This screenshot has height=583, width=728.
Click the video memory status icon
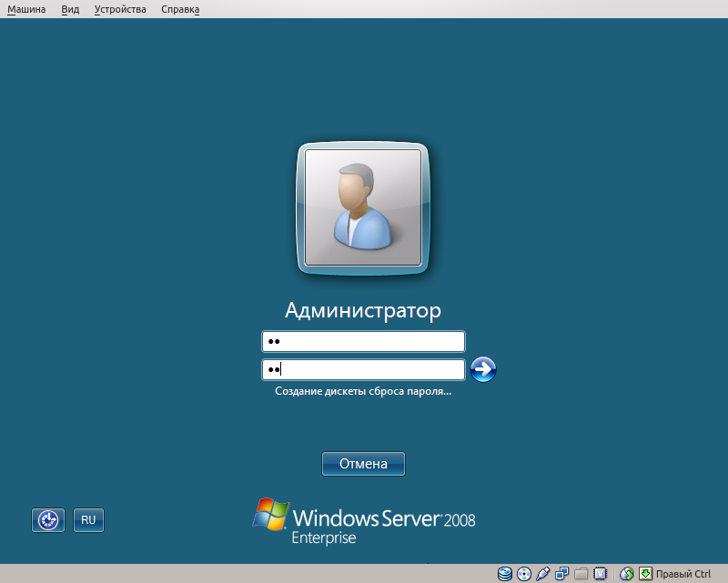click(x=602, y=574)
